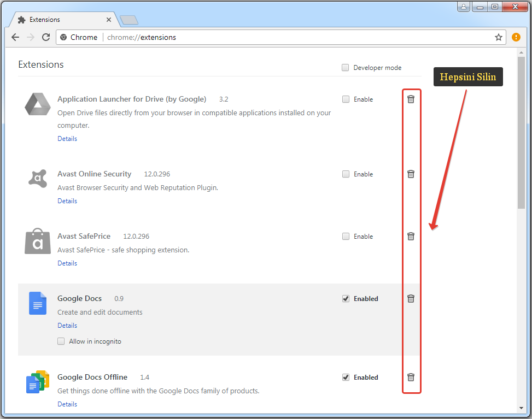Screen dimensions: 532x419
Task: Click the scroll down arrow of scrollbar
Action: (x=521, y=408)
